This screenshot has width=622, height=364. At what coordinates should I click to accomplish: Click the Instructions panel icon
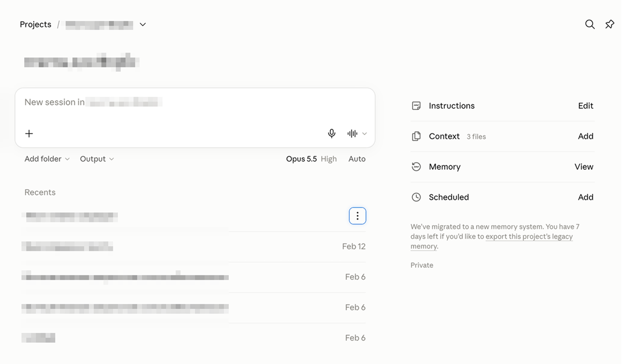click(416, 106)
